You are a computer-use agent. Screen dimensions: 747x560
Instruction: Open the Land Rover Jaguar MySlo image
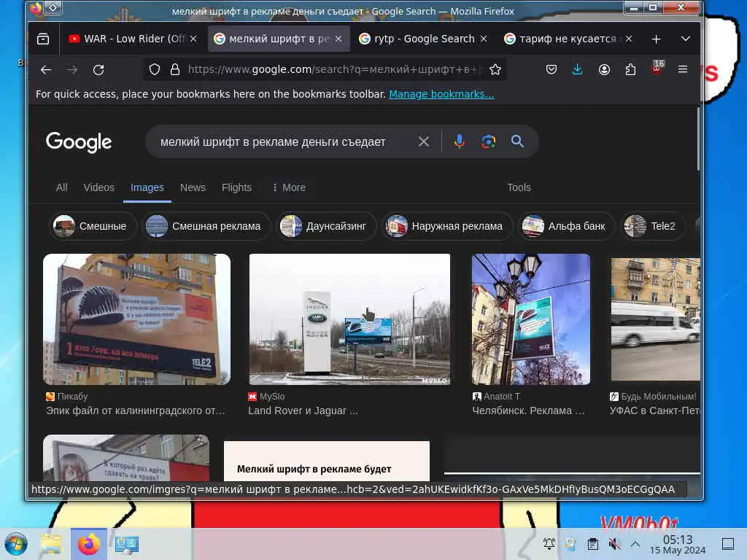(349, 319)
